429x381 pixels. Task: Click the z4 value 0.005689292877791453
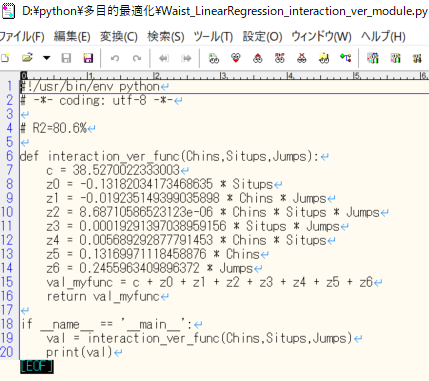(146, 240)
